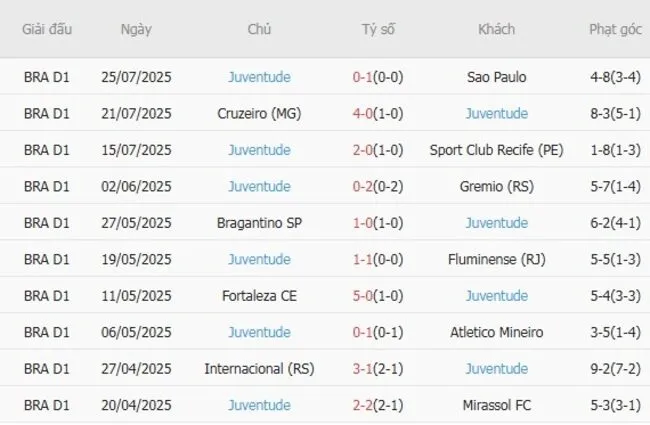
Task: Click the Sao Paulo team link
Action: [x=496, y=77]
